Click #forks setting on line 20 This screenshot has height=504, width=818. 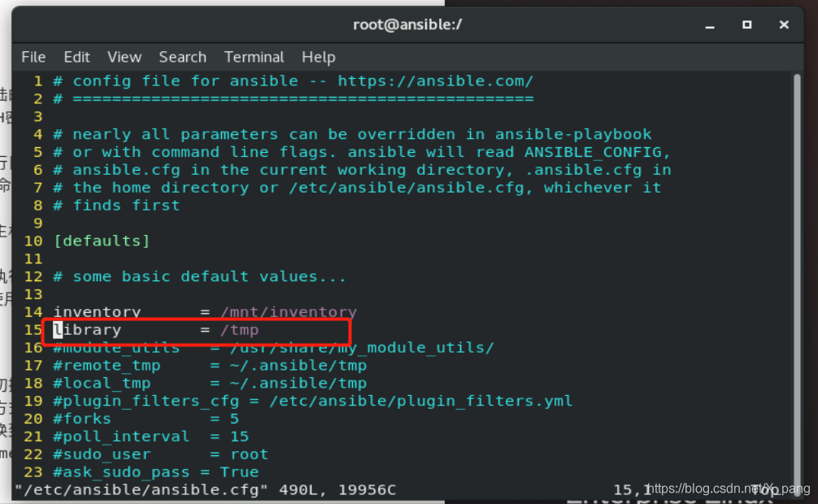coord(146,419)
